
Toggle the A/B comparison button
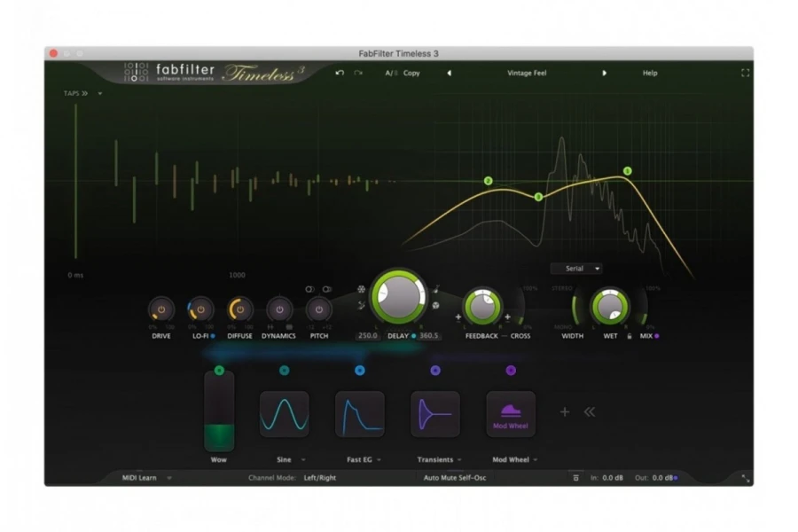click(391, 73)
